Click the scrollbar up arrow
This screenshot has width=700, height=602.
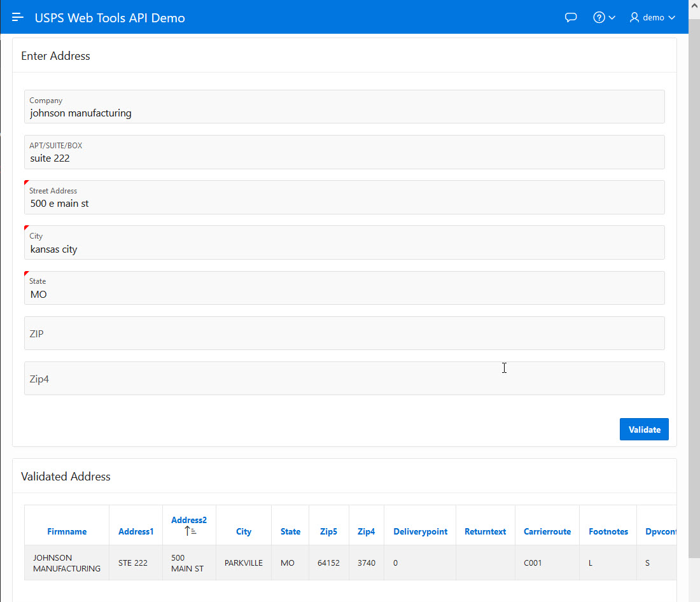click(x=694, y=6)
